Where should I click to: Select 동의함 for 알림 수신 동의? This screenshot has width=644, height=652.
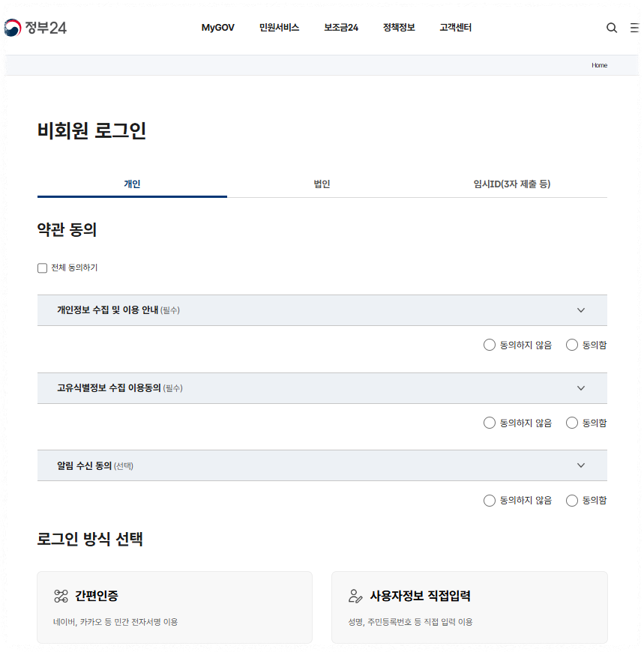(x=572, y=501)
